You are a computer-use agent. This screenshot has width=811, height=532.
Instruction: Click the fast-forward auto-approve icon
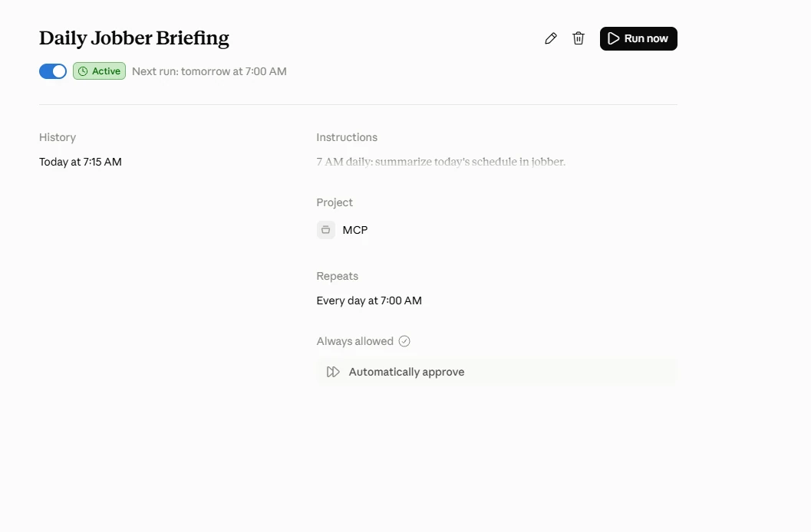point(333,372)
